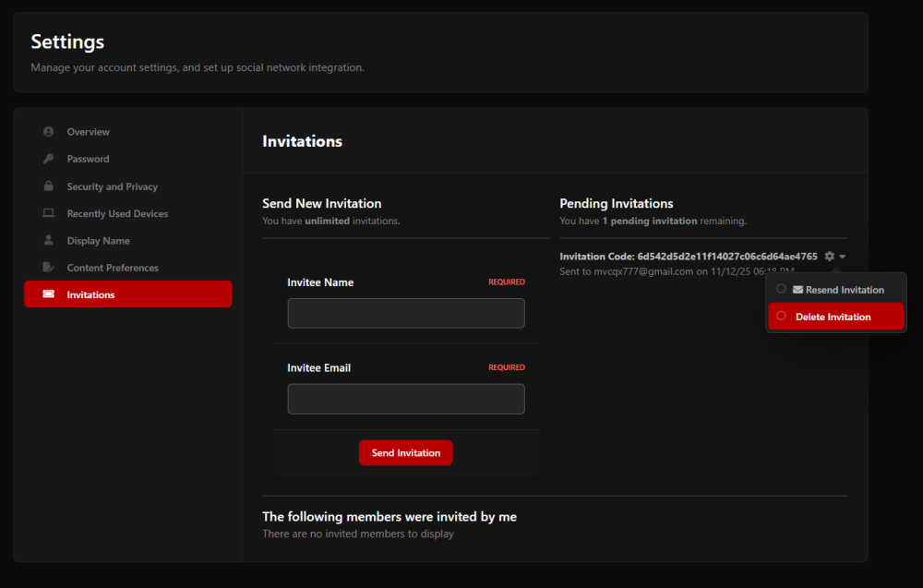Viewport: 923px width, 588px height.
Task: Click the REQUIRED tag beside Invitee Name
Action: tap(506, 282)
